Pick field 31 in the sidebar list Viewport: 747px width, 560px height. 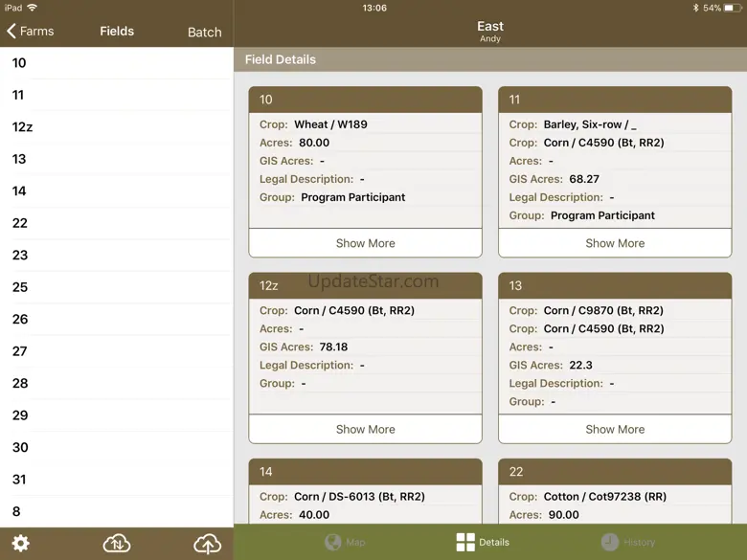[20, 480]
